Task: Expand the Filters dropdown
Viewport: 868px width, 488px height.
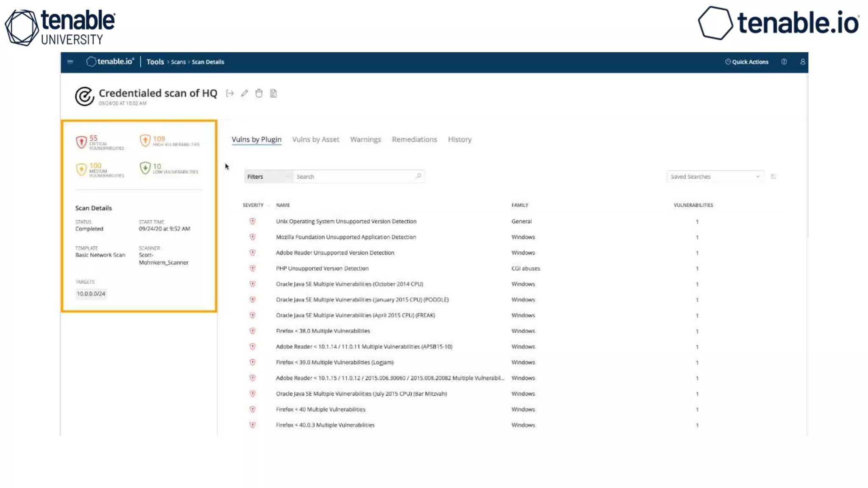Action: 268,177
